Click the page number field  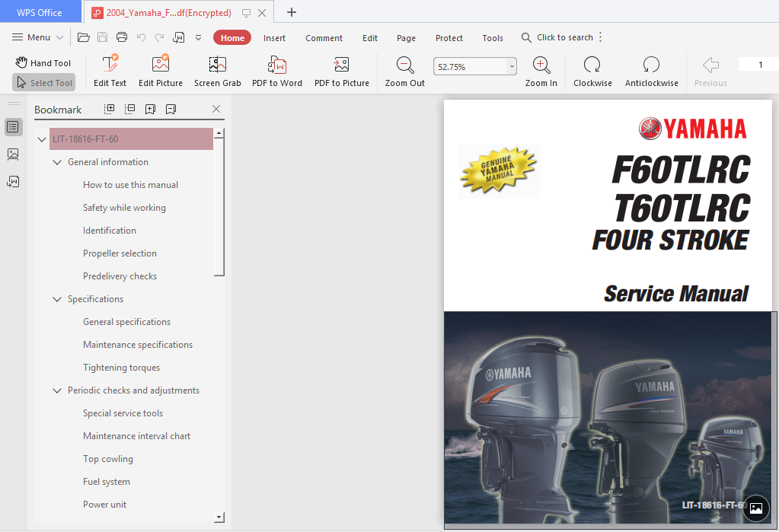click(x=758, y=65)
